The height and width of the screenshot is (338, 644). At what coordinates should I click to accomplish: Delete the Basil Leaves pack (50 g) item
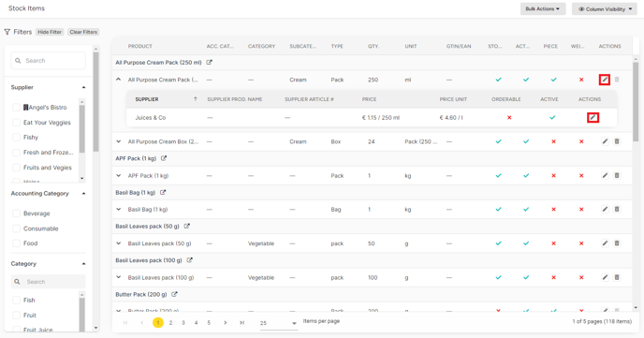(617, 243)
